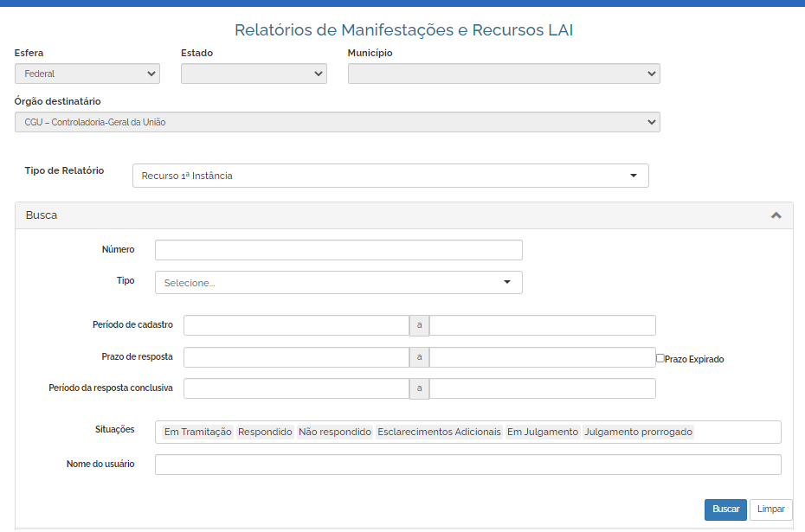Screen dimensions: 805x532
Task: Select the Respondido situation tag
Action: tap(265, 432)
